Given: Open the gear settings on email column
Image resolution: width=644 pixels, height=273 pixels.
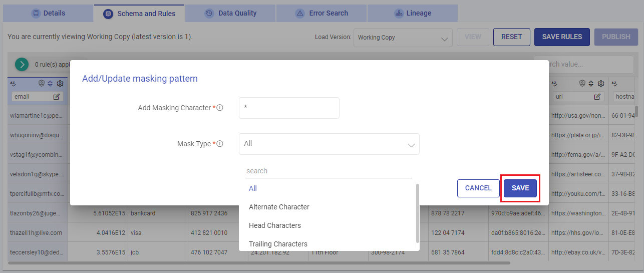Looking at the screenshot, I should [x=60, y=83].
